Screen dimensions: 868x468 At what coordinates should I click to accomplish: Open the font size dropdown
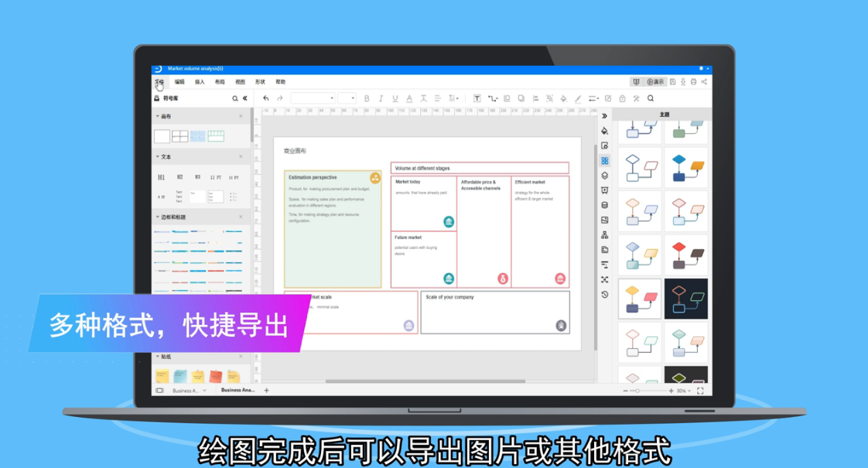[347, 98]
